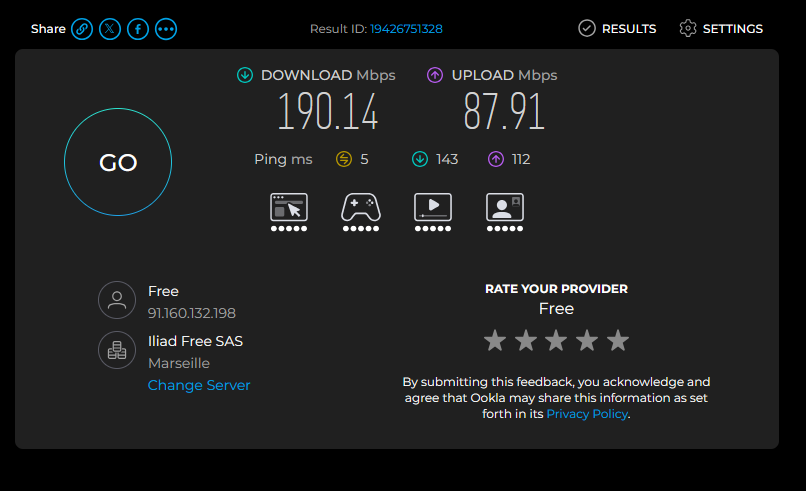The height and width of the screenshot is (491, 806).
Task: Click the video streaming experience icon
Action: [x=433, y=212]
